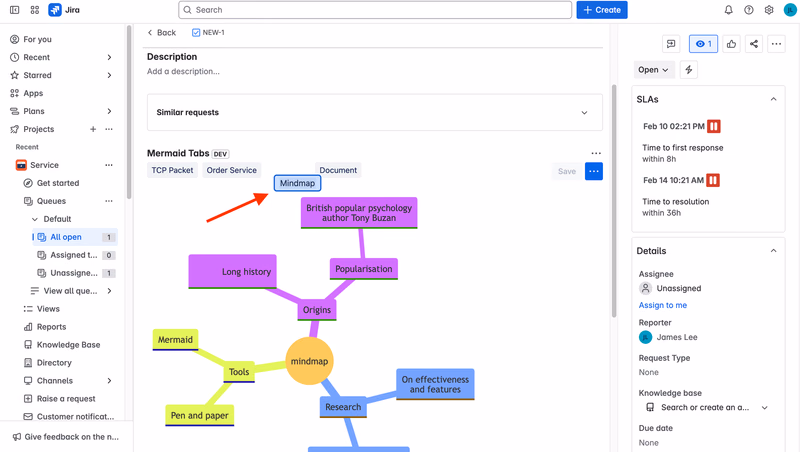Collapse the SLAs panel
Screen dimensions: 800x452
pyautogui.click(x=773, y=99)
